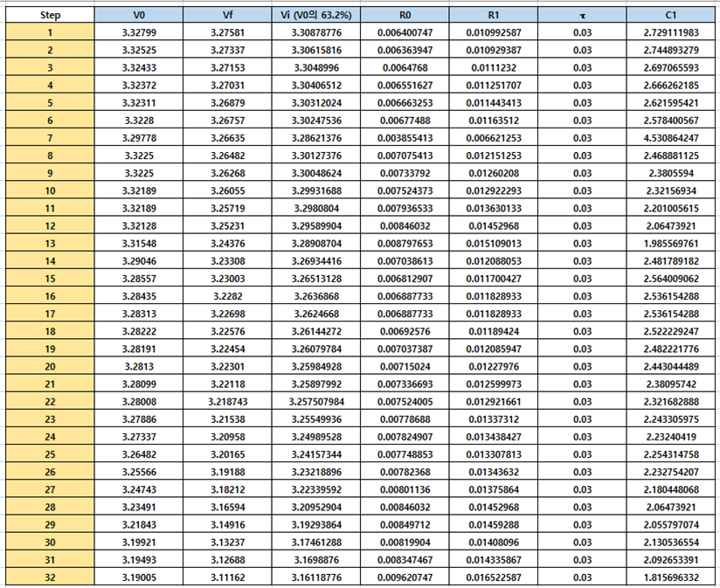Select the R1 column header
The height and width of the screenshot is (588, 720).
coord(493,15)
